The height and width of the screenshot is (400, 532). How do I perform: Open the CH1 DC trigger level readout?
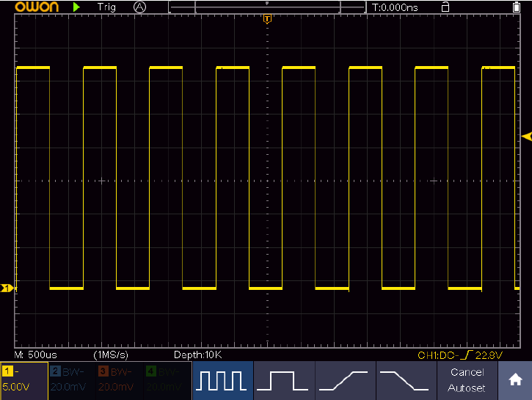459,355
